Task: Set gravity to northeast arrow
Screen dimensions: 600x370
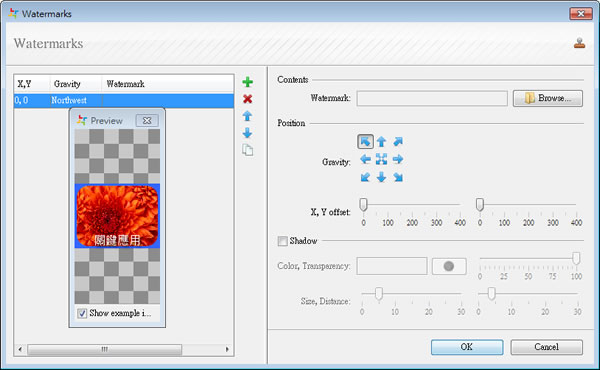Action: click(x=398, y=142)
